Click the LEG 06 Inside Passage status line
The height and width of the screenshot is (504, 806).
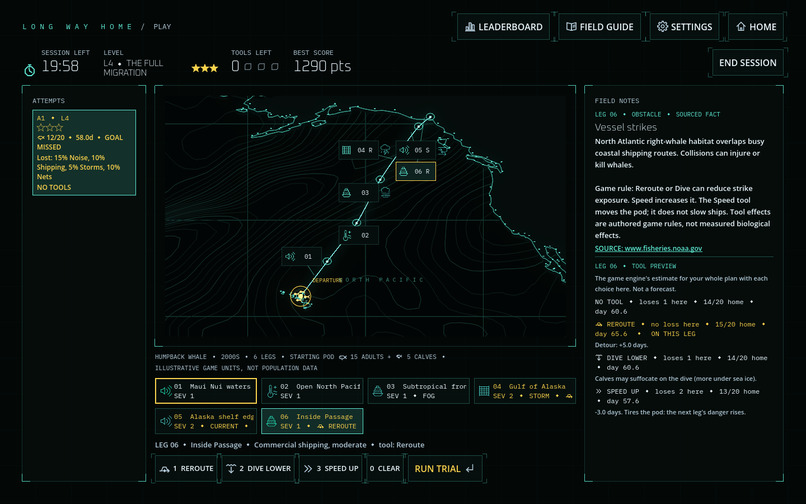point(290,445)
